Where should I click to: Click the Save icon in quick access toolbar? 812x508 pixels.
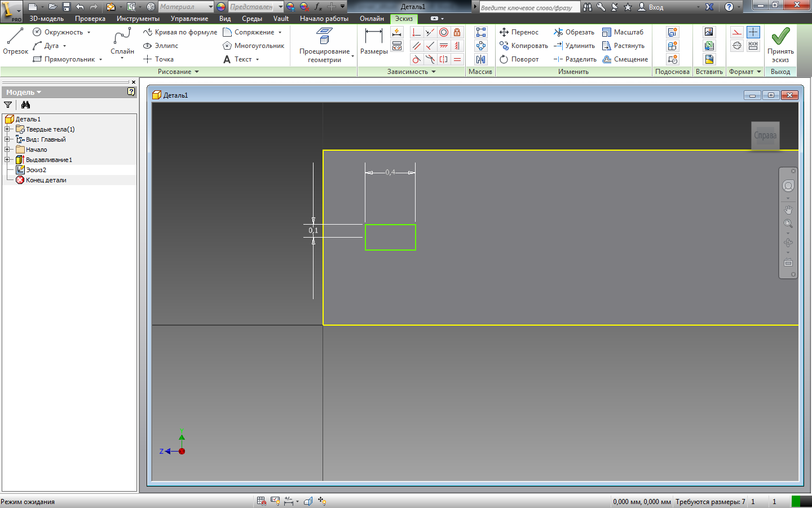point(66,7)
